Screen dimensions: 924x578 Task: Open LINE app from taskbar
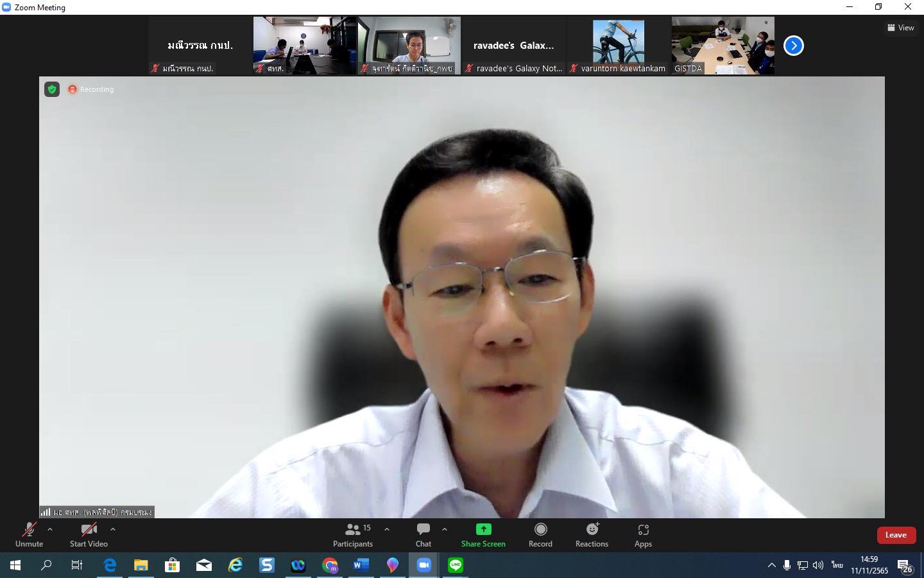456,565
